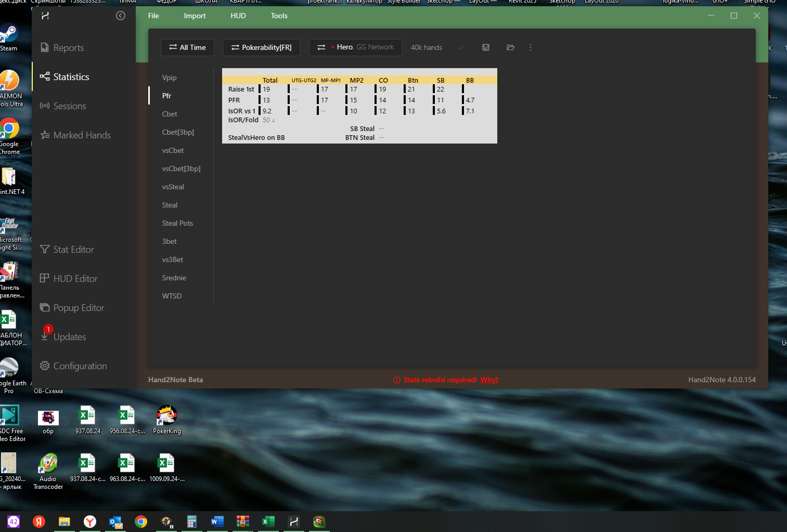Open PokerKing desktop shortcut

pyautogui.click(x=167, y=420)
